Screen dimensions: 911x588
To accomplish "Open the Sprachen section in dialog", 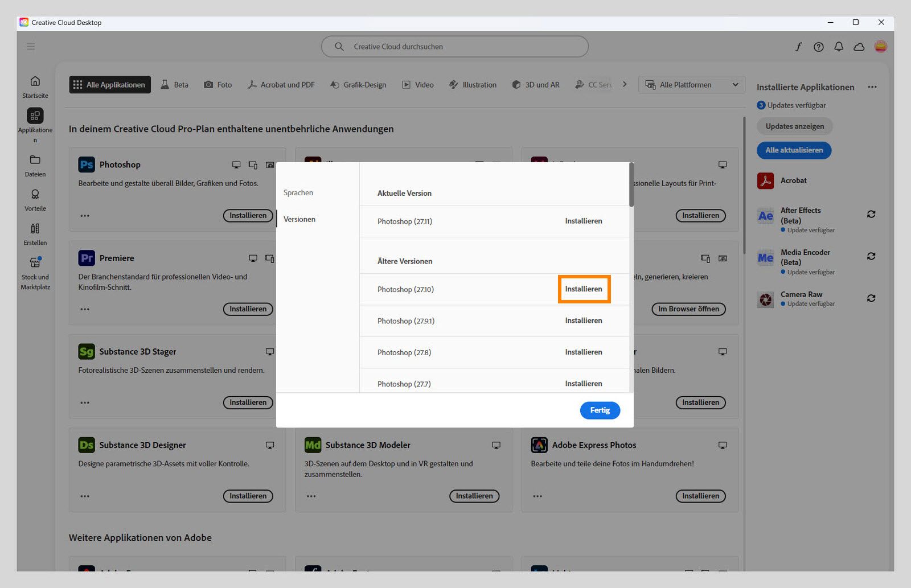I will pyautogui.click(x=298, y=193).
